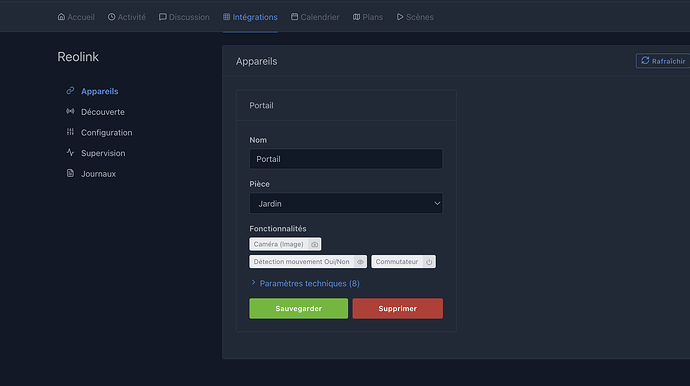The width and height of the screenshot is (690, 386).
Task: Open the Scènes tab
Action: tap(415, 17)
